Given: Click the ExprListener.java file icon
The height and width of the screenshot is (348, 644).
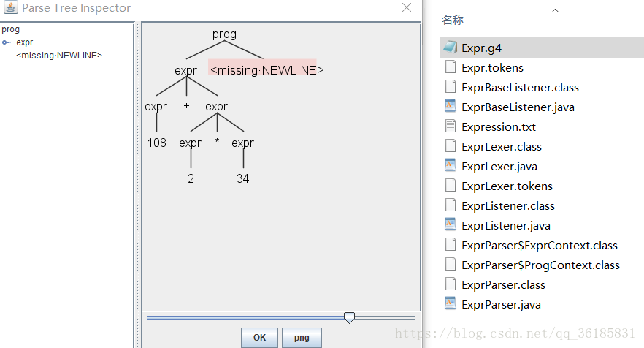Looking at the screenshot, I should [451, 225].
